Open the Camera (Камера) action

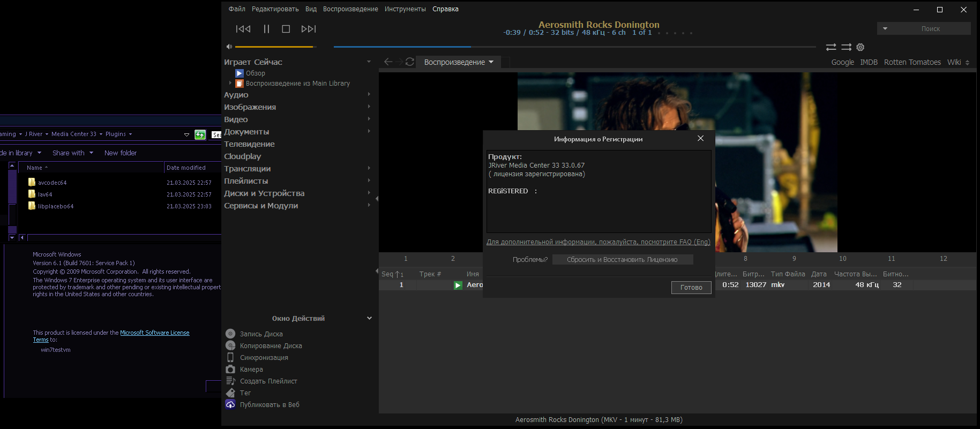tap(230, 369)
